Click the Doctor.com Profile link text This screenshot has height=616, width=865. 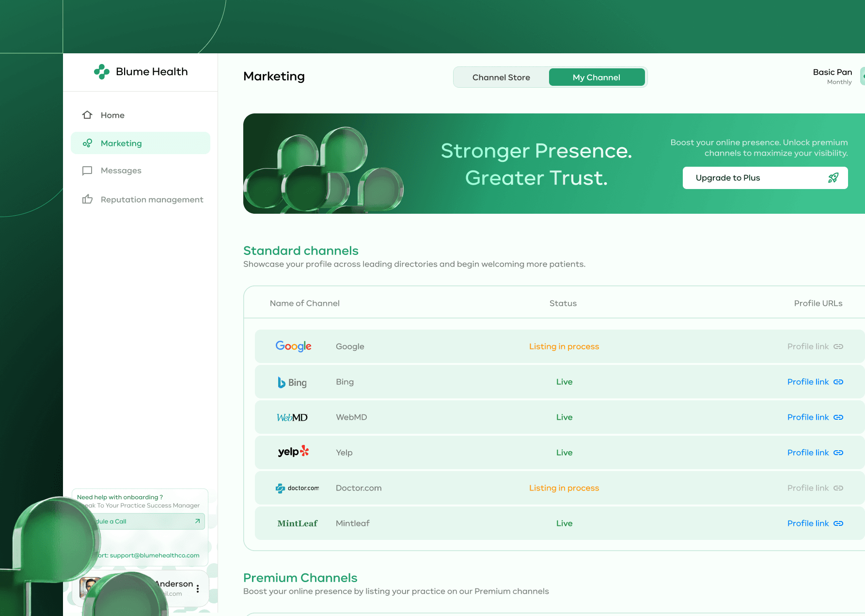pyautogui.click(x=808, y=488)
